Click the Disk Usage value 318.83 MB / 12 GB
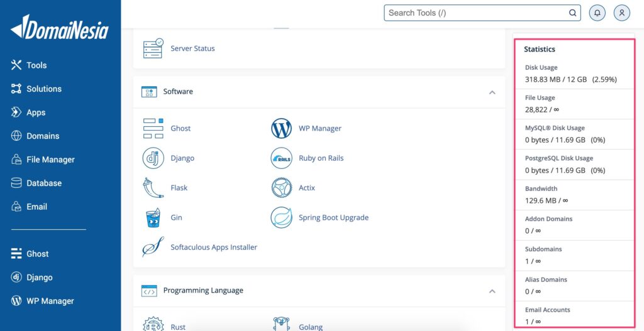The image size is (644, 331). pos(556,80)
